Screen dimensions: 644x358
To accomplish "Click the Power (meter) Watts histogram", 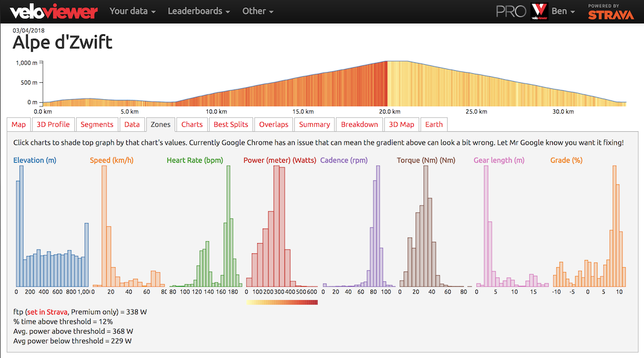I will pyautogui.click(x=282, y=226).
